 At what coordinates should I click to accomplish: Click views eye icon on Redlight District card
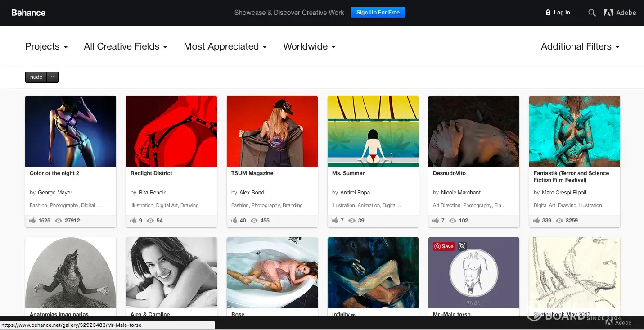[x=150, y=221]
